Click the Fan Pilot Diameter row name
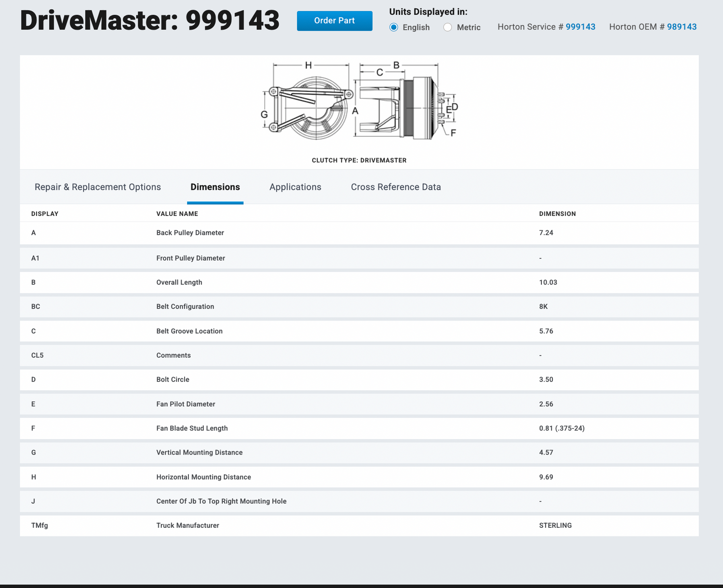Viewport: 723px width, 588px height. [x=186, y=404]
